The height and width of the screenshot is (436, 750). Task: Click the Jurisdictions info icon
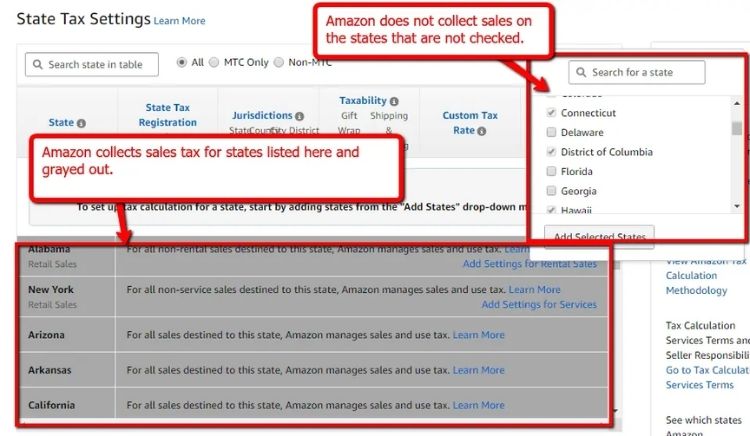(x=299, y=116)
